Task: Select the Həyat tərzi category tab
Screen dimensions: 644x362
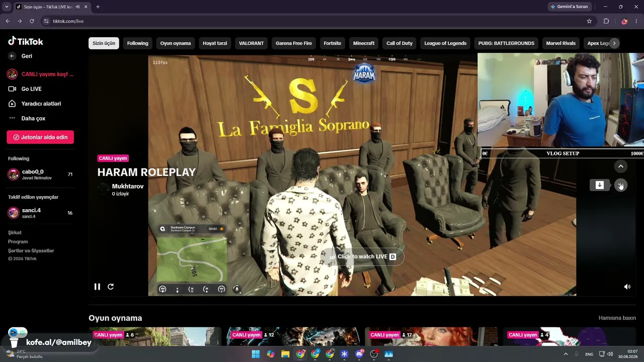Action: 215,43
